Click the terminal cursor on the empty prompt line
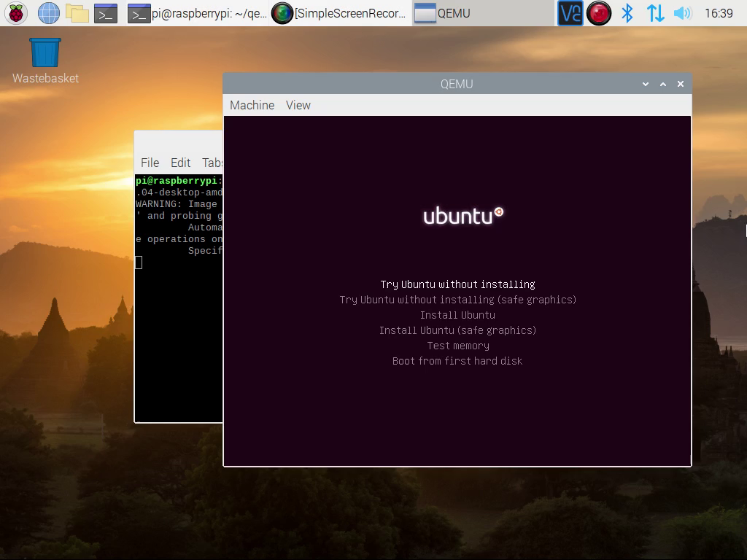 click(139, 262)
